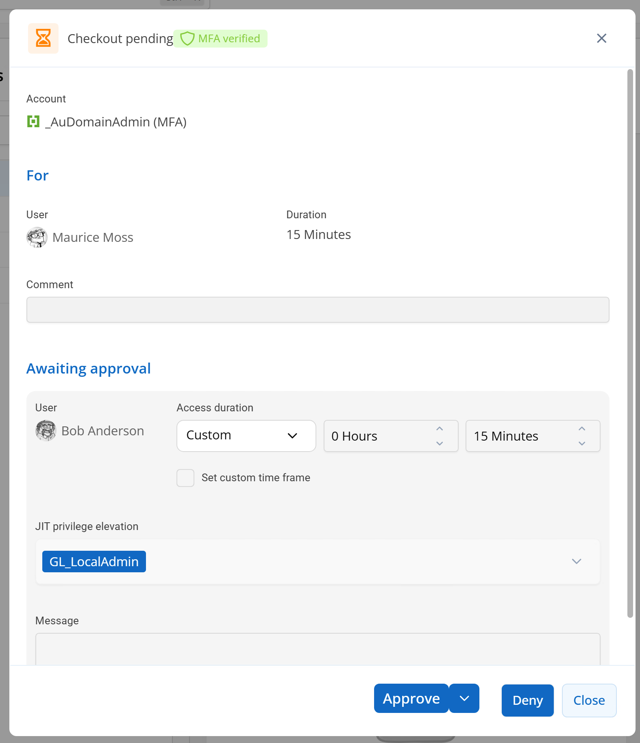Click the 0 Hours field
Screen dimensions: 640x743
391,436
